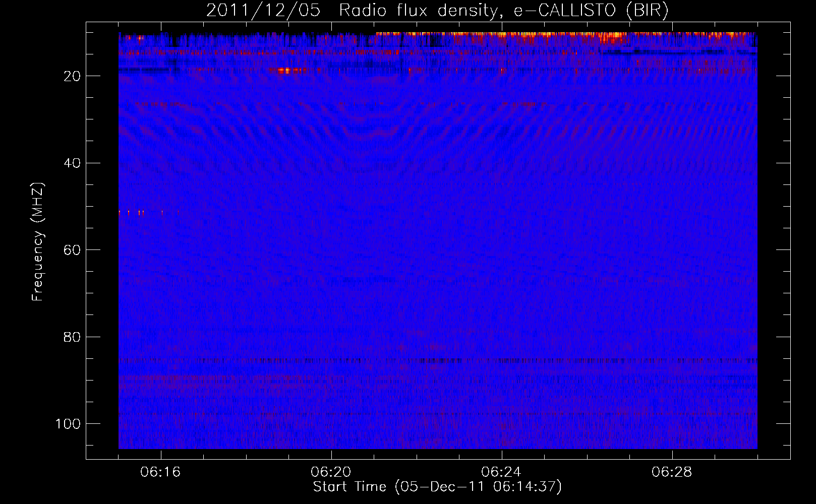Click the 'Start Time (05-Dec-11 06:14:37)' x-axis label
The width and height of the screenshot is (816, 504).
(437, 487)
